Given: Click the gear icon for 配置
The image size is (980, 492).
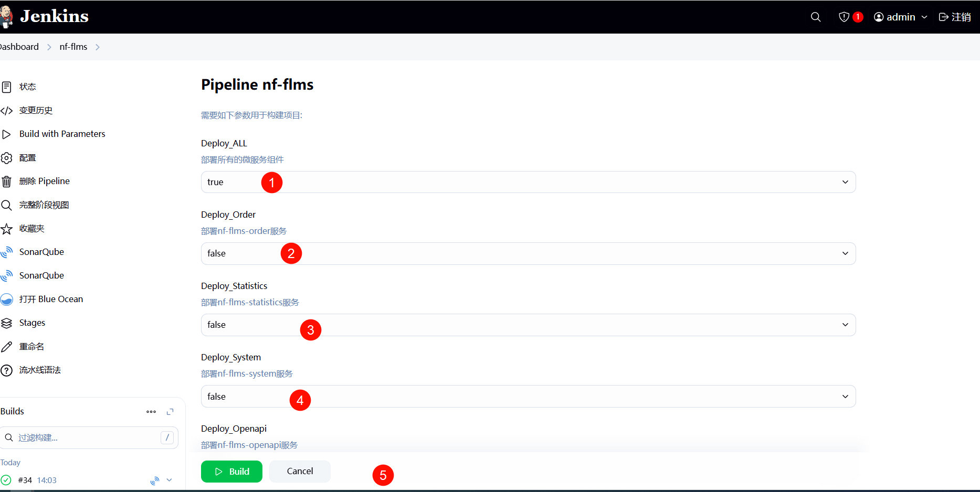Looking at the screenshot, I should point(7,158).
